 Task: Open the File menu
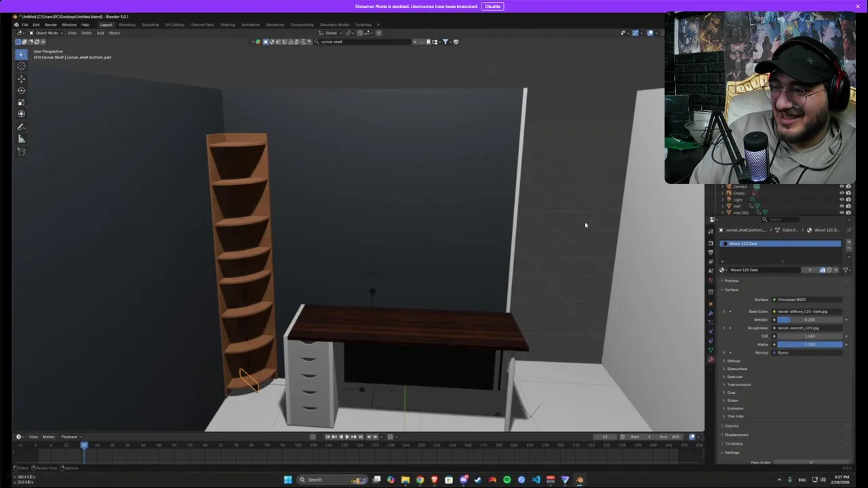tap(24, 24)
